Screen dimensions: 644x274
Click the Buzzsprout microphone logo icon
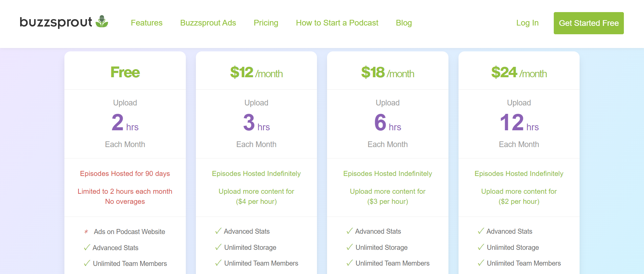pyautogui.click(x=102, y=21)
